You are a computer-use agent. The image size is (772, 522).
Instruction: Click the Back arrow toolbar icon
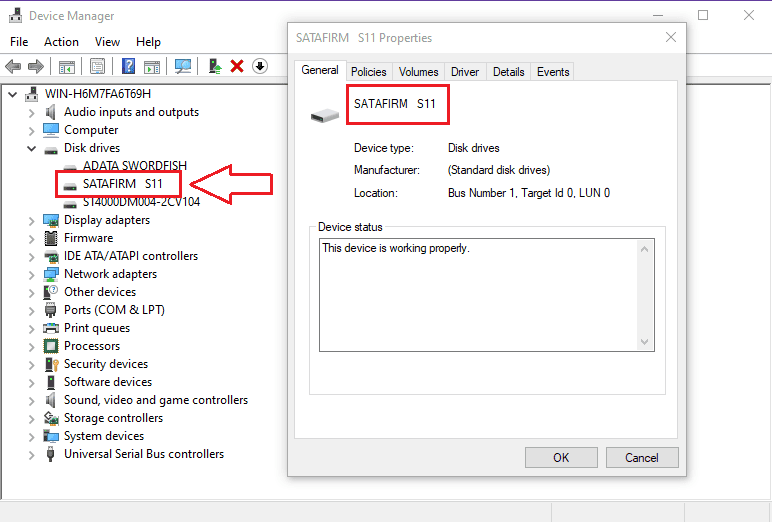tap(13, 66)
